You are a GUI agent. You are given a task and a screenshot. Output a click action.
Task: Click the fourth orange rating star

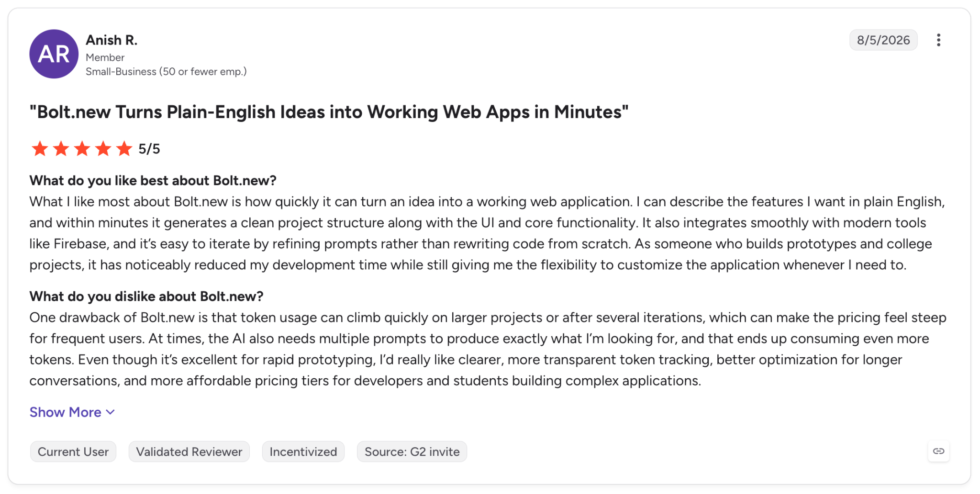pos(103,149)
